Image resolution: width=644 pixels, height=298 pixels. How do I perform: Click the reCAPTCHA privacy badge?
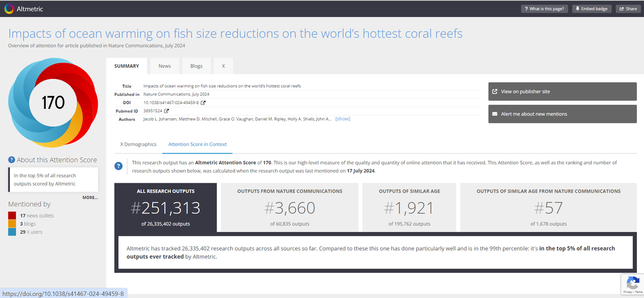pos(632,284)
